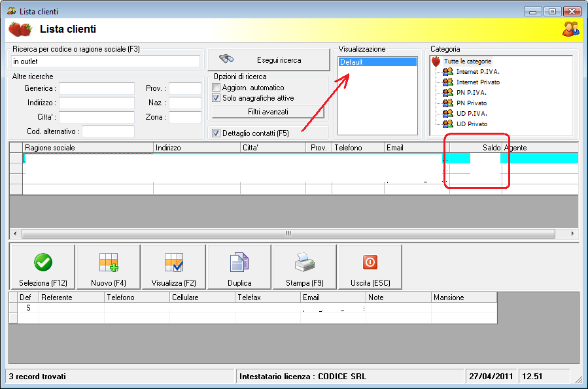Uncheck Solo anagrafiche attive
The width and height of the screenshot is (588, 389).
click(x=216, y=98)
